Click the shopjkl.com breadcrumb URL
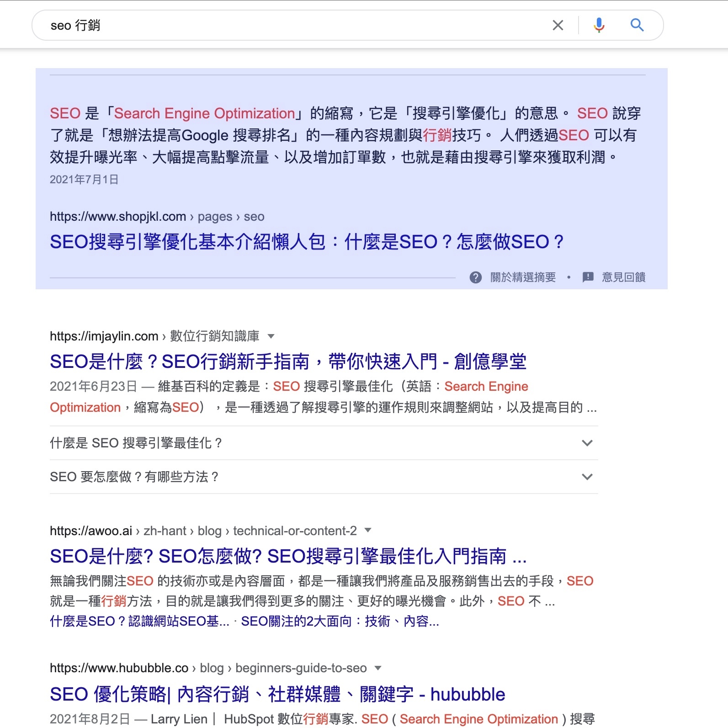 point(157,217)
